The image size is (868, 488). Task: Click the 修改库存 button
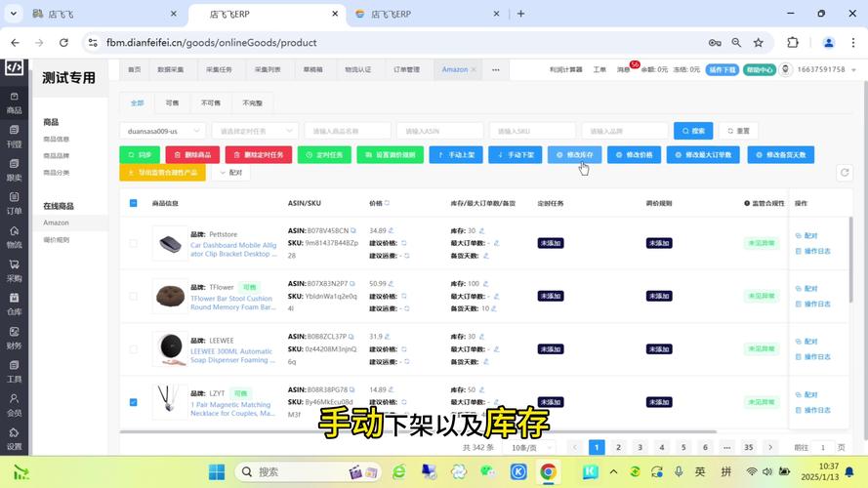coord(575,155)
